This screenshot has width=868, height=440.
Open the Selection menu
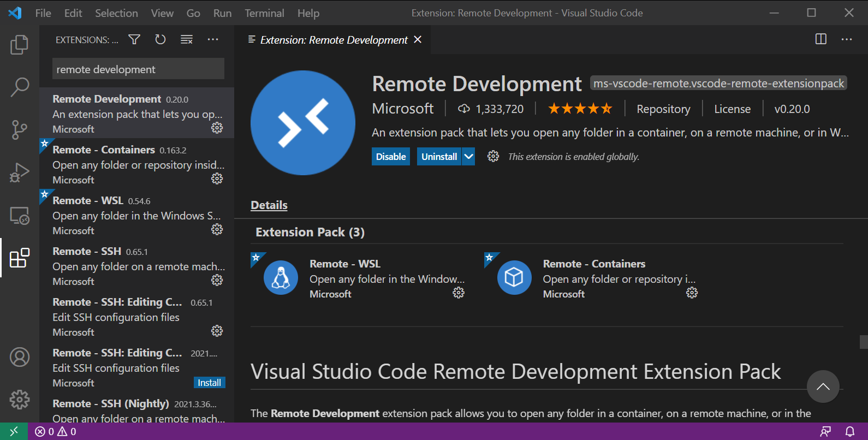[x=116, y=13]
